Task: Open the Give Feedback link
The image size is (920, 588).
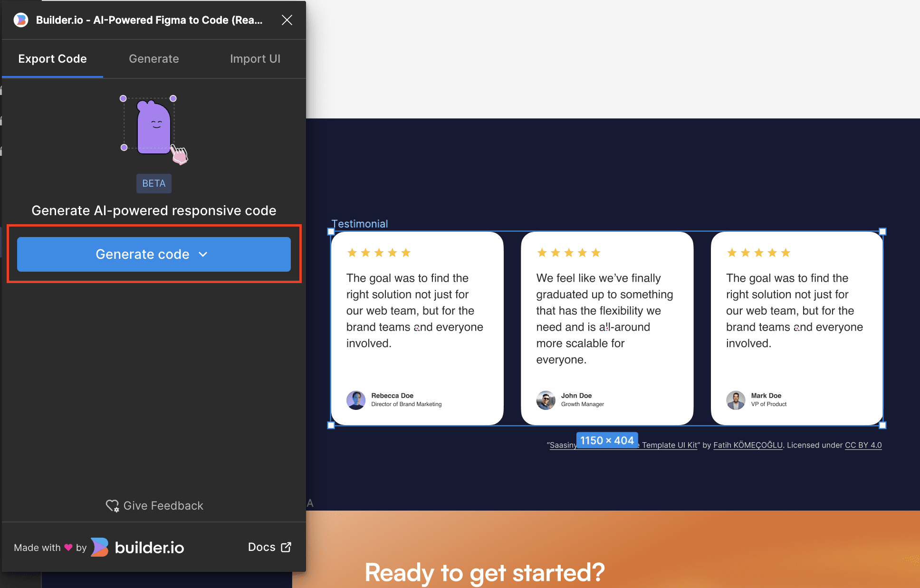Action: (x=163, y=506)
